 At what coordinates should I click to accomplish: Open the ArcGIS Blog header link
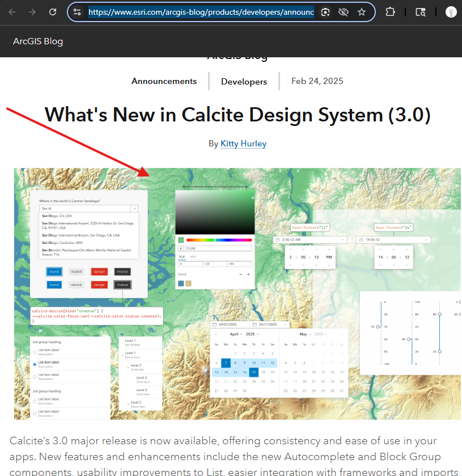[x=38, y=41]
